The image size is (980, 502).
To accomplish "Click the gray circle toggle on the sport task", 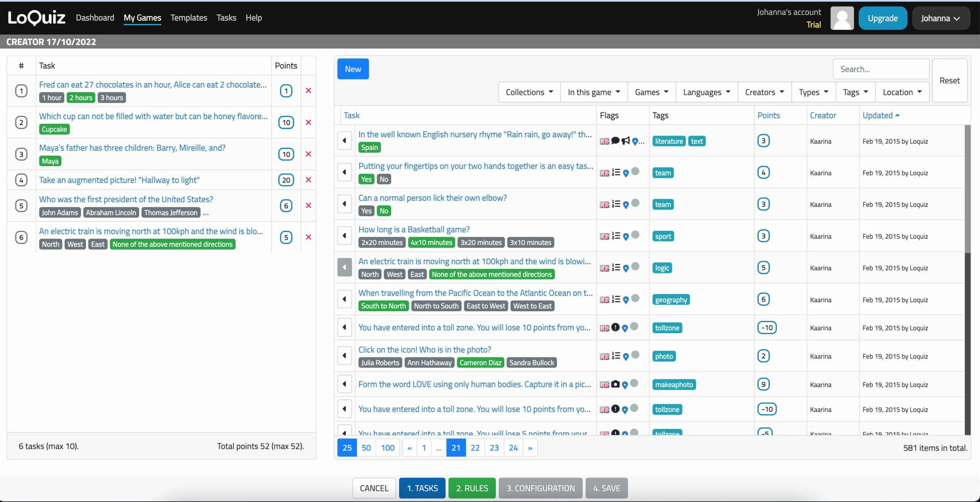I will click(635, 235).
